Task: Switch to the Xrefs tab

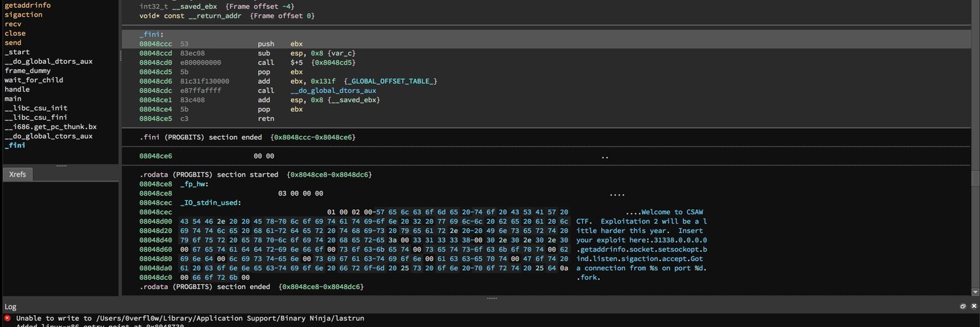Action: [18, 174]
